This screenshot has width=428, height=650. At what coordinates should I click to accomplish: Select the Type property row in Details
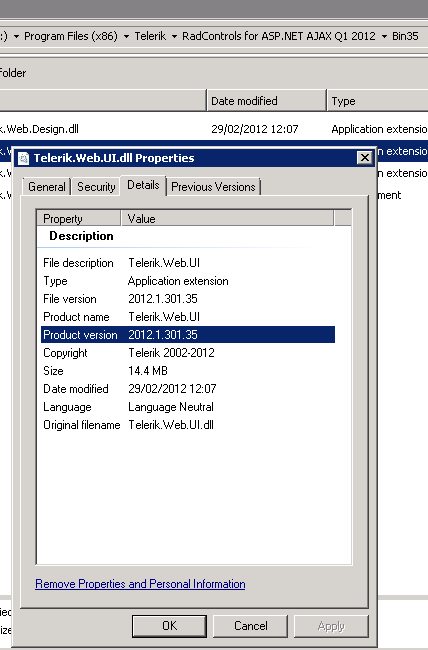(x=187, y=281)
